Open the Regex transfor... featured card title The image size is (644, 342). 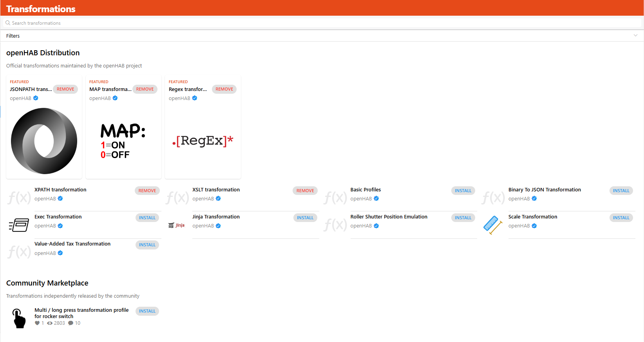pos(188,89)
